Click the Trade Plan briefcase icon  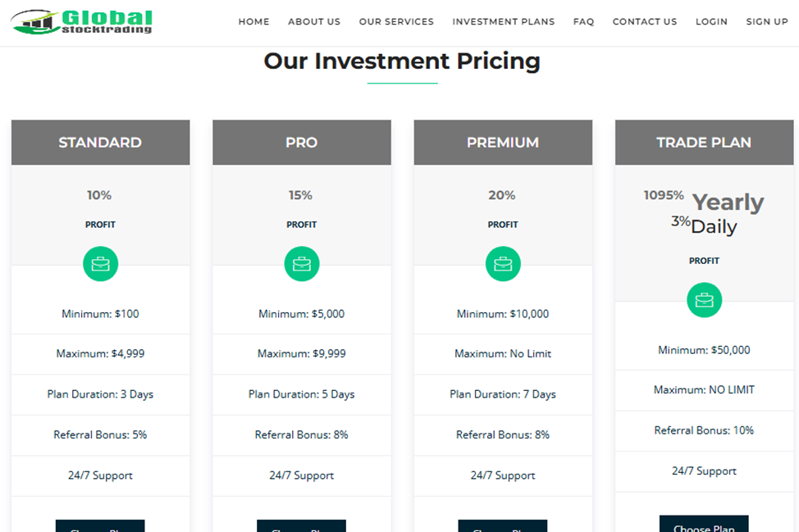click(x=704, y=300)
